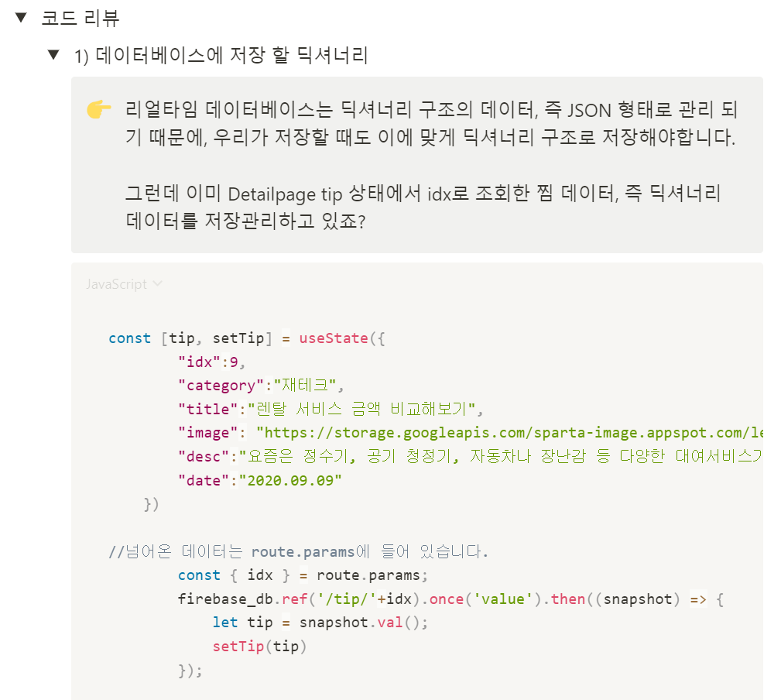The width and height of the screenshot is (781, 700).
Task: Click the let tip = snapshot.val() line
Action: [x=320, y=623]
